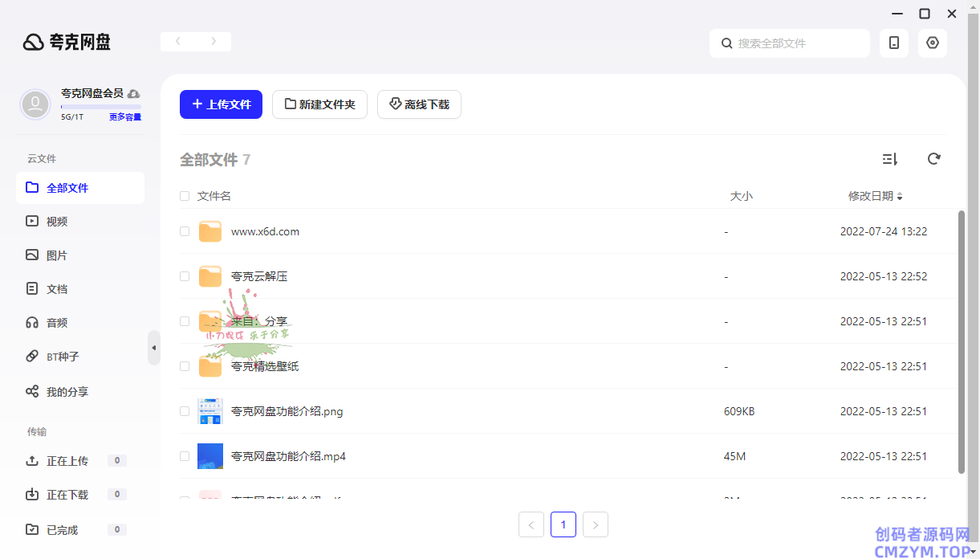Click the mobile device icon

point(894,43)
